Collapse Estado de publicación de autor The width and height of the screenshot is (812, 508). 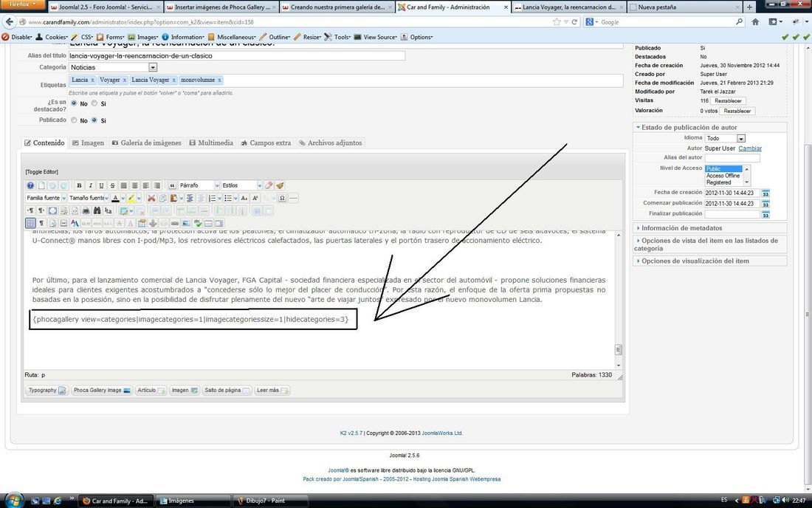point(689,128)
